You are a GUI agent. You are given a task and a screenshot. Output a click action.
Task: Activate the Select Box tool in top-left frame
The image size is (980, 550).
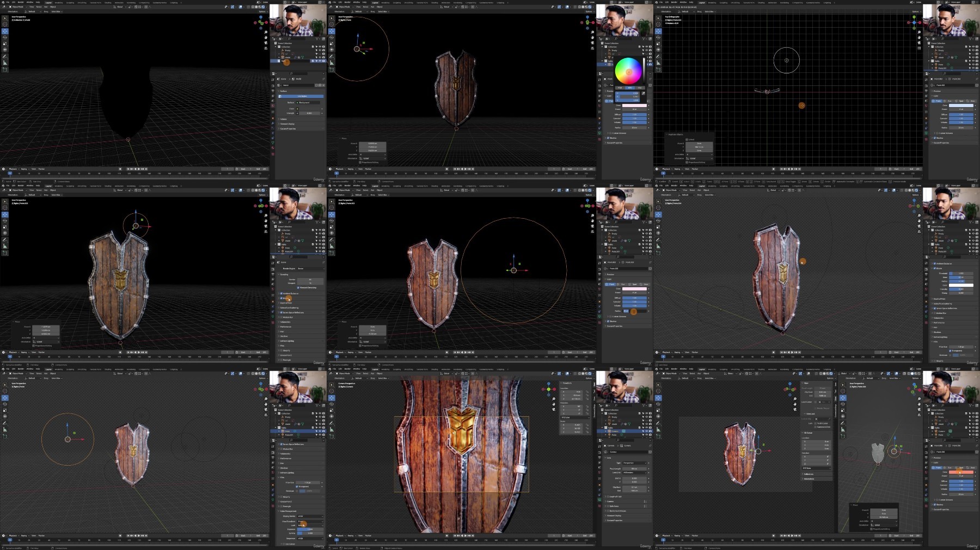(5, 18)
